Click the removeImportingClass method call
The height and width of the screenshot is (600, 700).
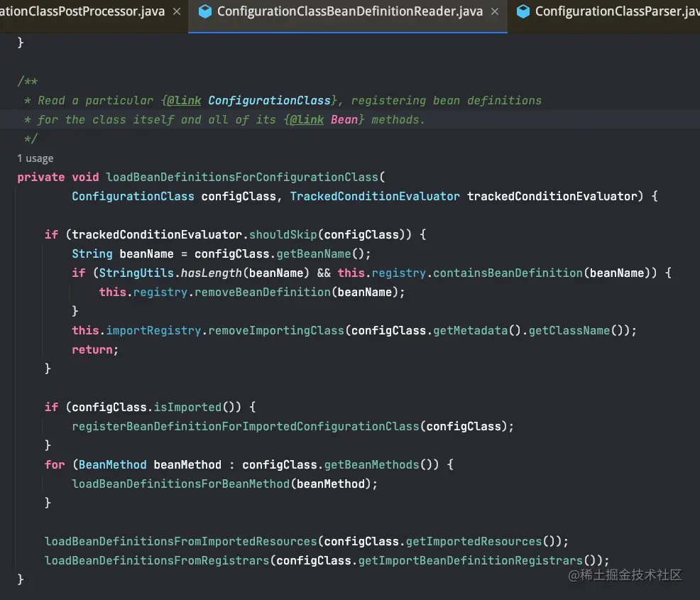[276, 331]
